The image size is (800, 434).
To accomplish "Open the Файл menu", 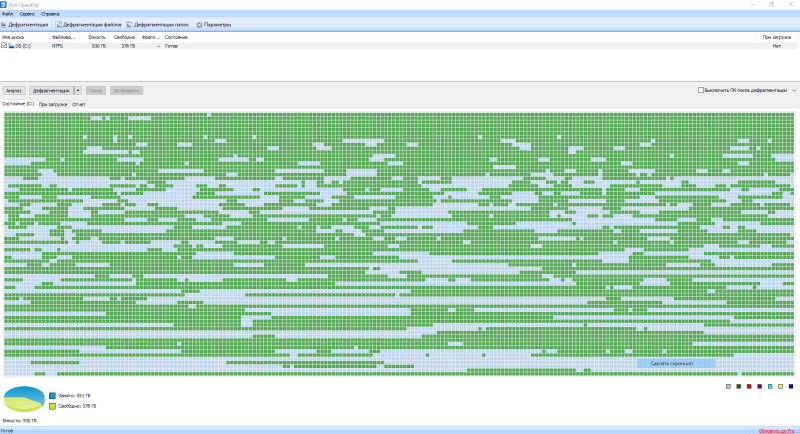I will (x=7, y=14).
